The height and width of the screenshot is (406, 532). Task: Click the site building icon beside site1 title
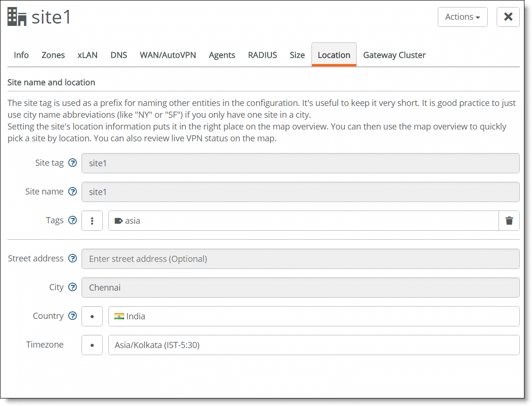tap(17, 17)
